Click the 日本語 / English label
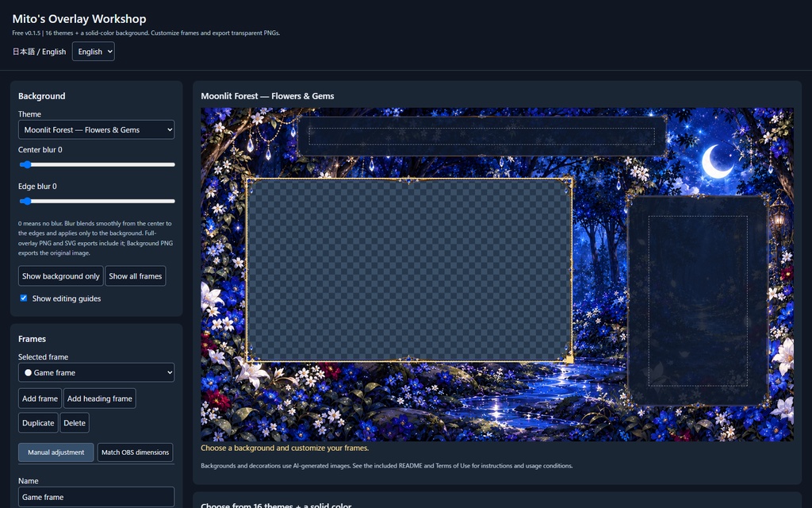The height and width of the screenshot is (508, 812). pyautogui.click(x=40, y=52)
